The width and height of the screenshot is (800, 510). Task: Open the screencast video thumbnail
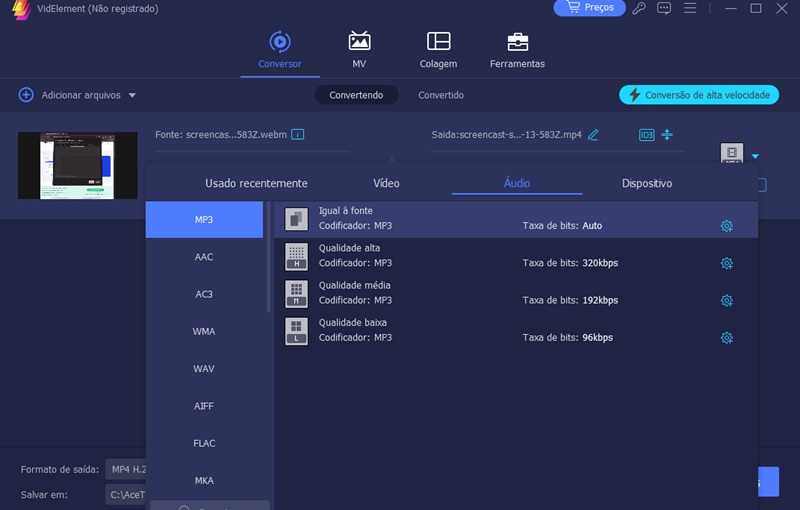78,165
